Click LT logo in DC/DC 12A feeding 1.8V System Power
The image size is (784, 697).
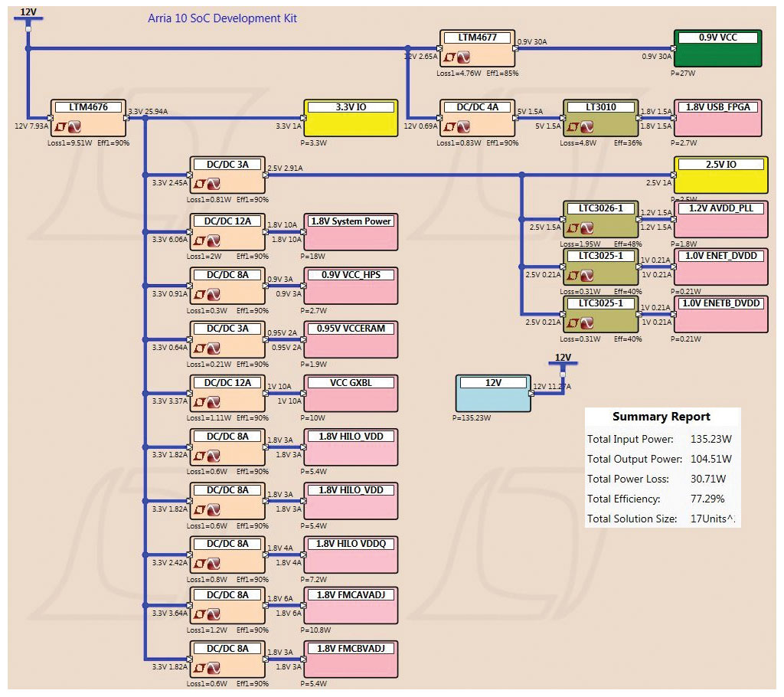tap(200, 241)
